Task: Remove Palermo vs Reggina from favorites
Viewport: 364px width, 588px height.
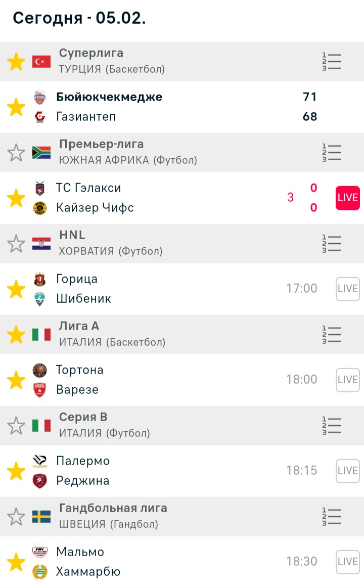Action: coord(16,471)
